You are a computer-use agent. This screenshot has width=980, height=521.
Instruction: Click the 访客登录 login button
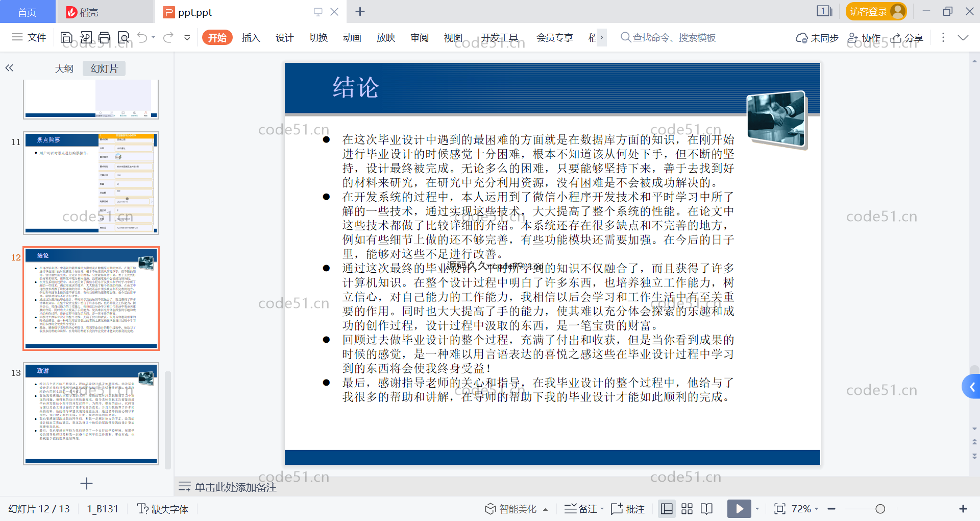(x=876, y=11)
